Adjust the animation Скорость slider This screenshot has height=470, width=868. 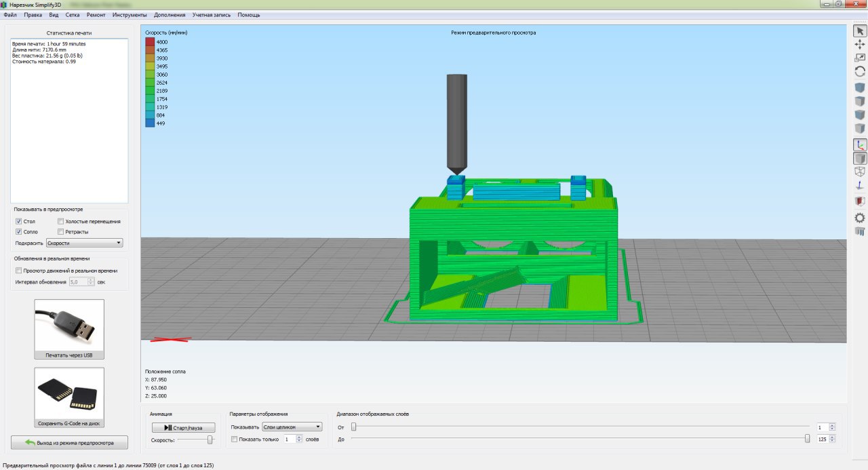tap(210, 440)
